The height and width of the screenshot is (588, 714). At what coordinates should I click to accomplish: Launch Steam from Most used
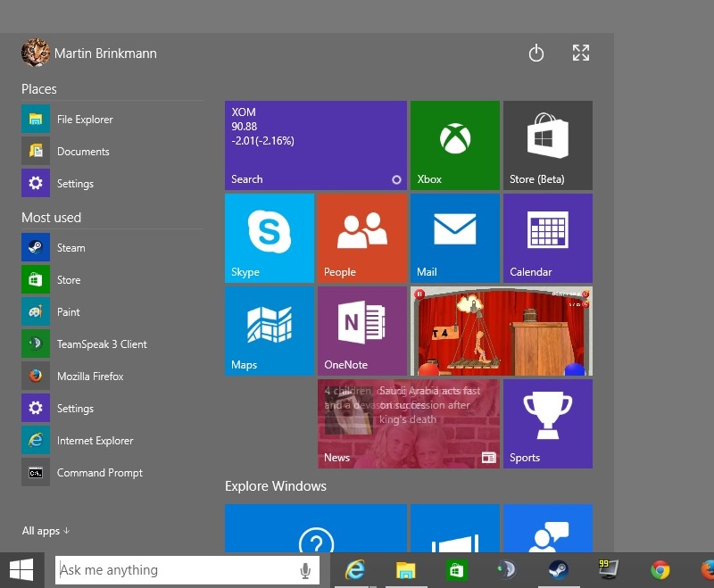112,247
